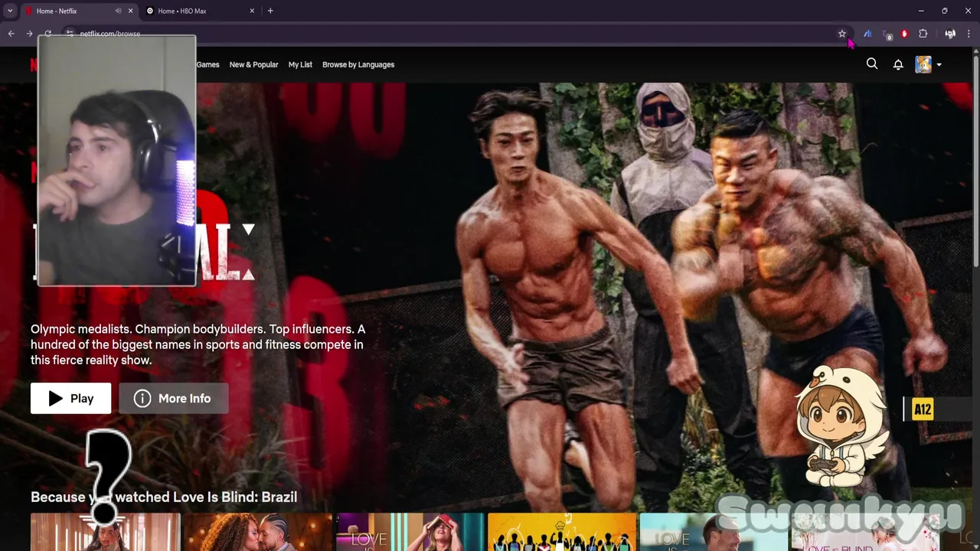Click the red hand blocker extension icon
Screen dimensions: 980x551
pyautogui.click(x=904, y=34)
